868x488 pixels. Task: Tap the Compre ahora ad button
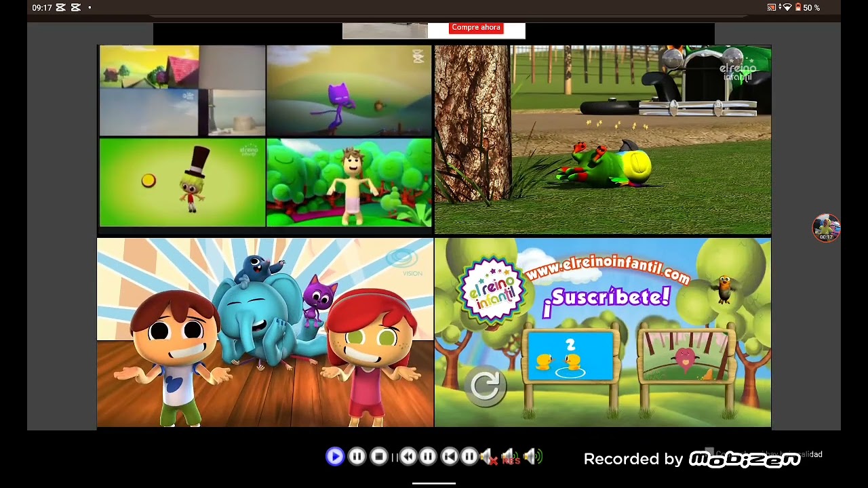tap(476, 28)
